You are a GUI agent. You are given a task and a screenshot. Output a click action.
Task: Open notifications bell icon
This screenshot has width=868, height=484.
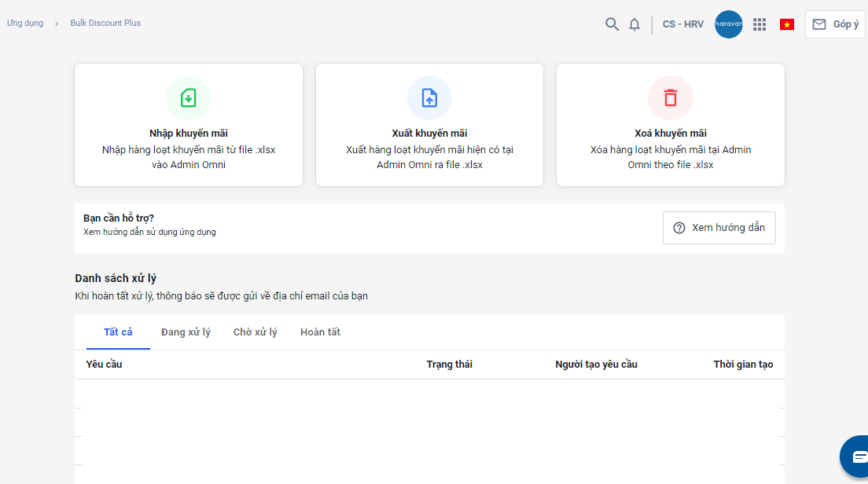[634, 24]
